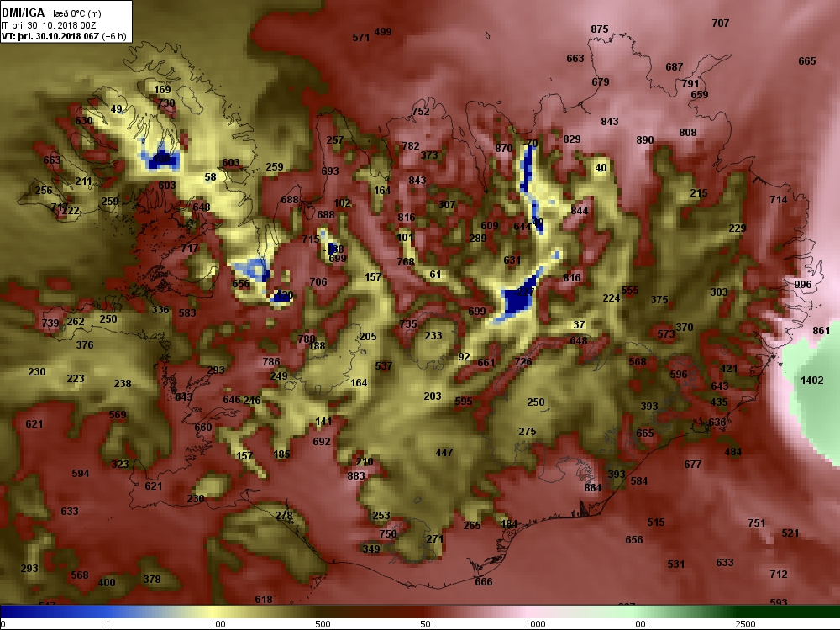Screen dimensions: 840x630
Task: Click the value '555' in east Iceland
Action: [x=629, y=291]
